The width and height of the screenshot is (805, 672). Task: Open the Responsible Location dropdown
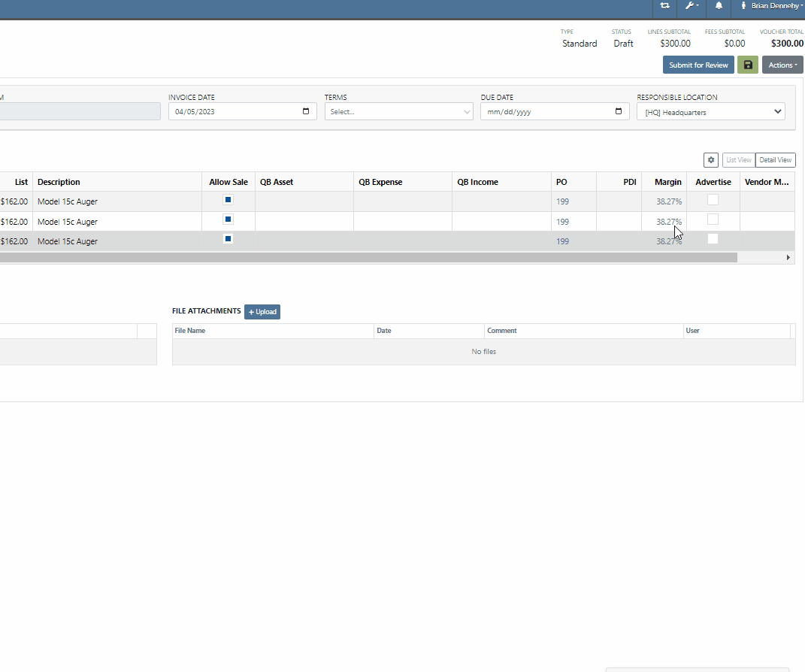pyautogui.click(x=710, y=112)
